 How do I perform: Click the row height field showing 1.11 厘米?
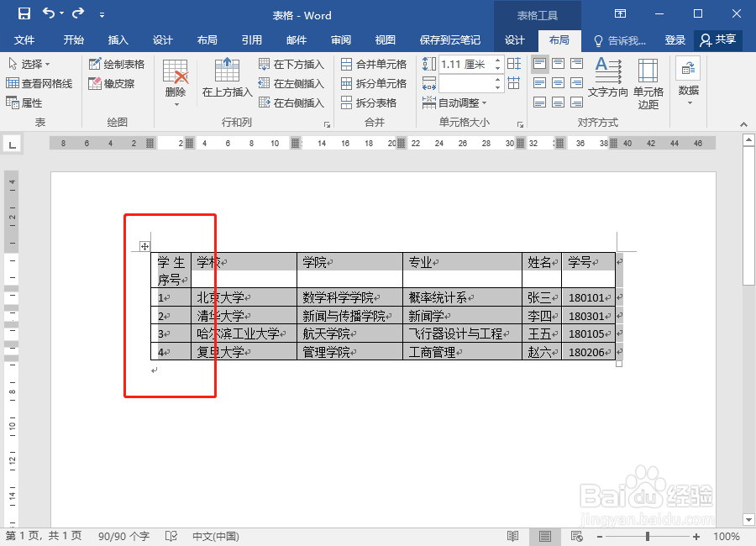pyautogui.click(x=465, y=64)
